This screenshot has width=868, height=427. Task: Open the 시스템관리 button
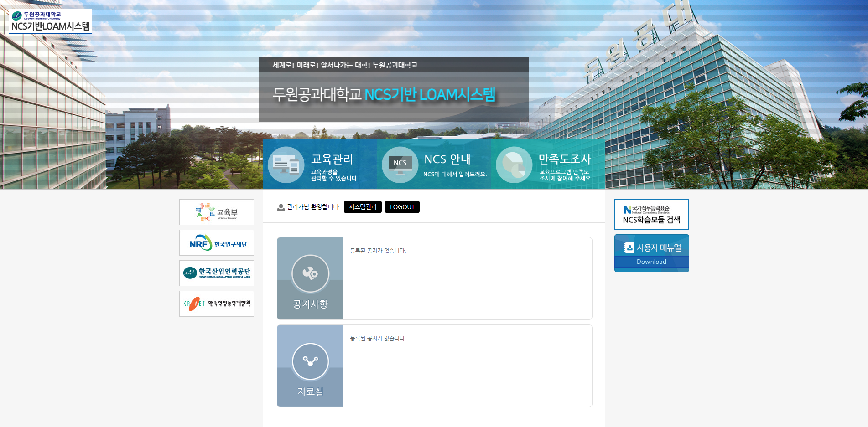tap(363, 207)
